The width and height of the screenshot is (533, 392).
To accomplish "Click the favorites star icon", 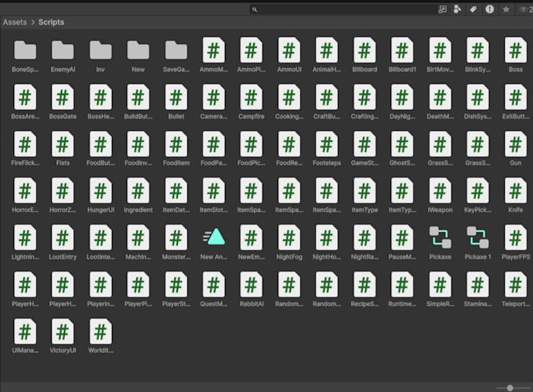I will [506, 9].
